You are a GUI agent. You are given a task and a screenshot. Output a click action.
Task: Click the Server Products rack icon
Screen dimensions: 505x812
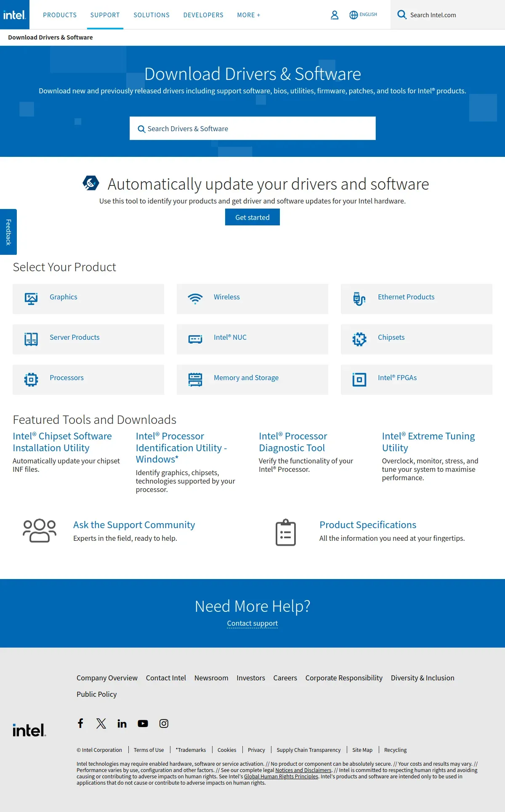pos(31,339)
